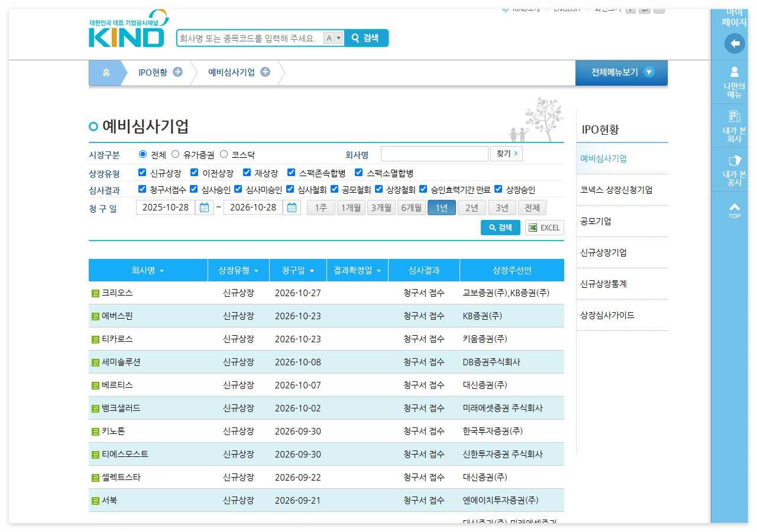
Task: Open 나만의 메뉴 in the sidebar
Action: pos(735,82)
